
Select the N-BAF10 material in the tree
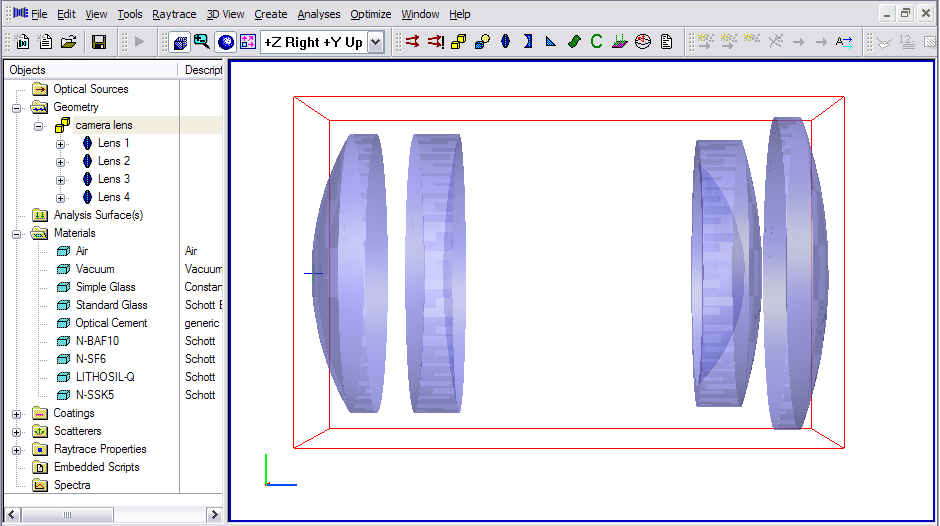click(97, 341)
